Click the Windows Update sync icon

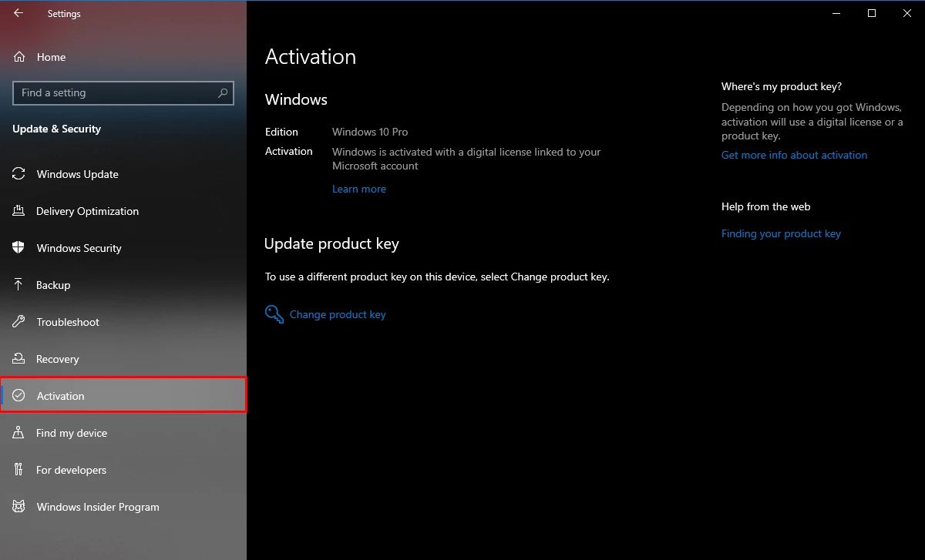coord(19,174)
